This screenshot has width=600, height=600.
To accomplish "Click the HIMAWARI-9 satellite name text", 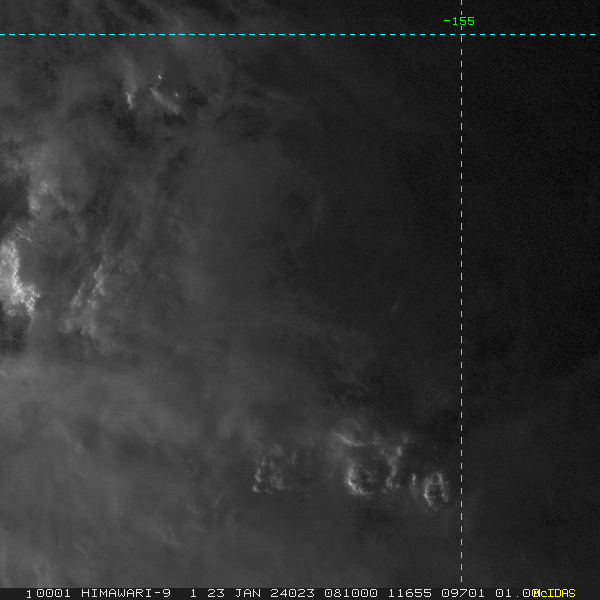I will pyautogui.click(x=126, y=593).
